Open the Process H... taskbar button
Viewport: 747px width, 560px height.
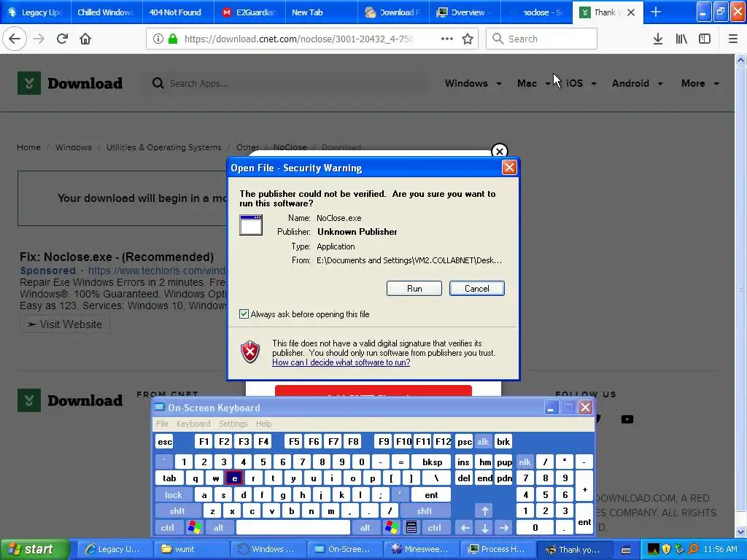[x=498, y=550]
